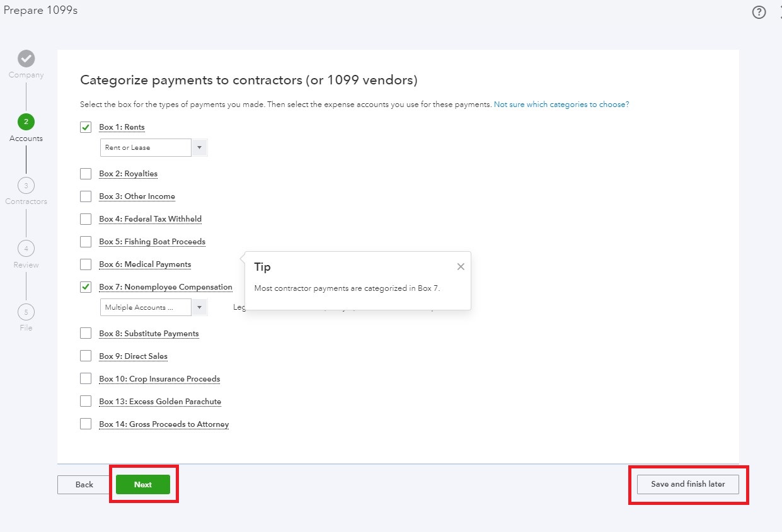Click Save and finish later
The height and width of the screenshot is (532, 782).
click(x=686, y=484)
